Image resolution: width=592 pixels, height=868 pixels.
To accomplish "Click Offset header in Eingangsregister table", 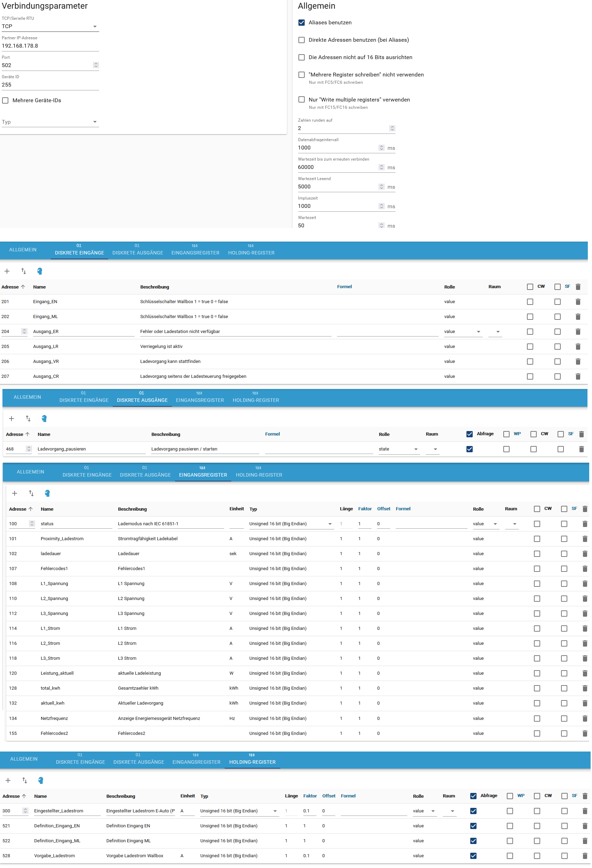I will point(383,509).
